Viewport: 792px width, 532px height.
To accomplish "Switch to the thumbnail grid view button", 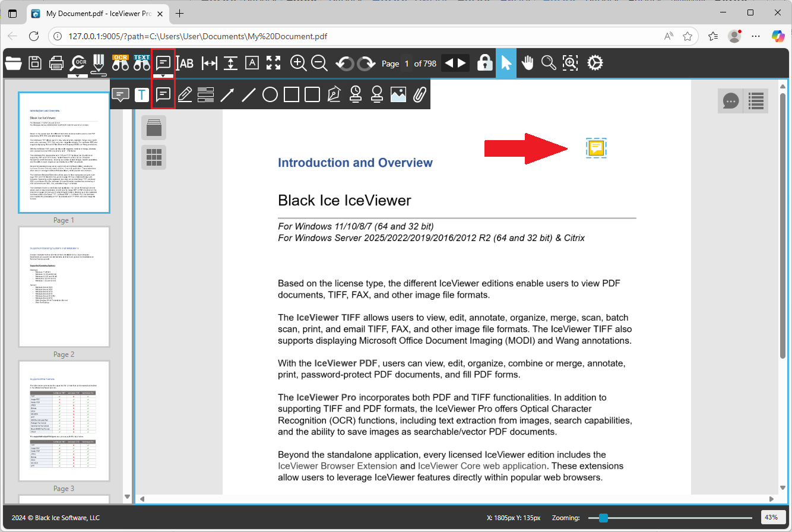I will pyautogui.click(x=154, y=157).
